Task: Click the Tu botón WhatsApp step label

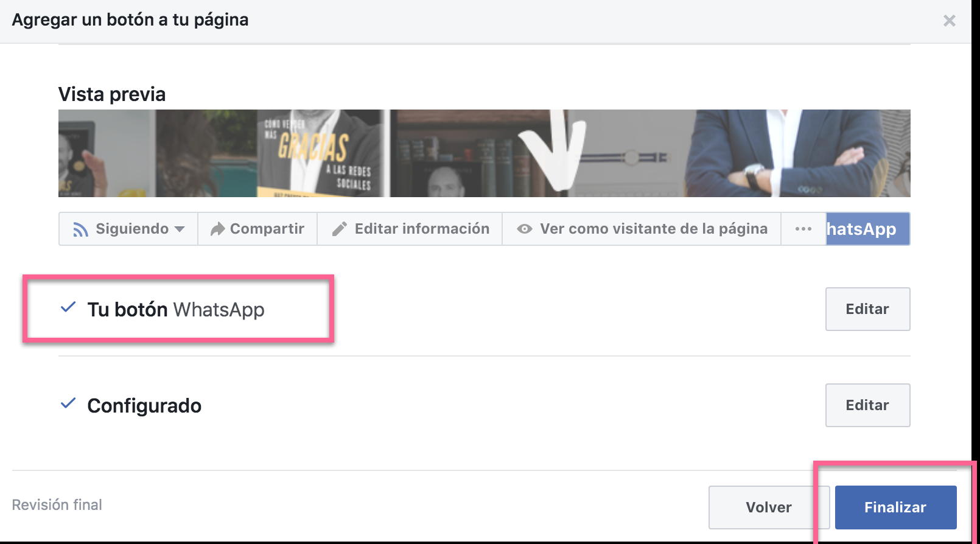Action: point(176,309)
